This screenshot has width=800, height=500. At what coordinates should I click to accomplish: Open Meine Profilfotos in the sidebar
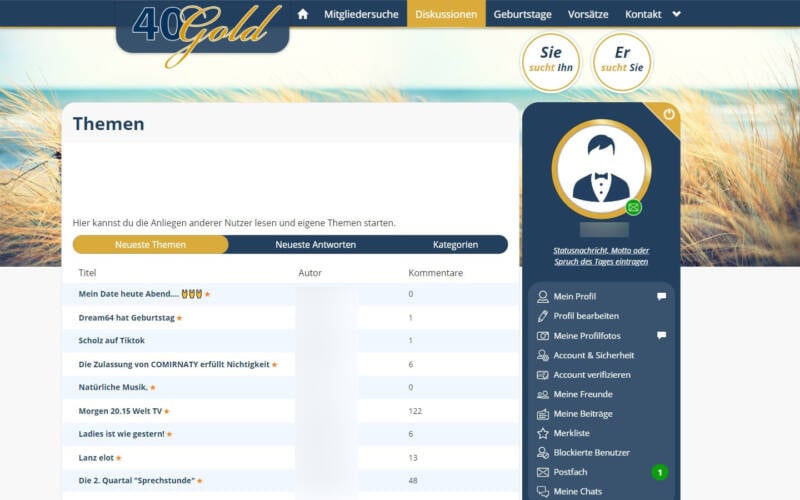pos(587,336)
